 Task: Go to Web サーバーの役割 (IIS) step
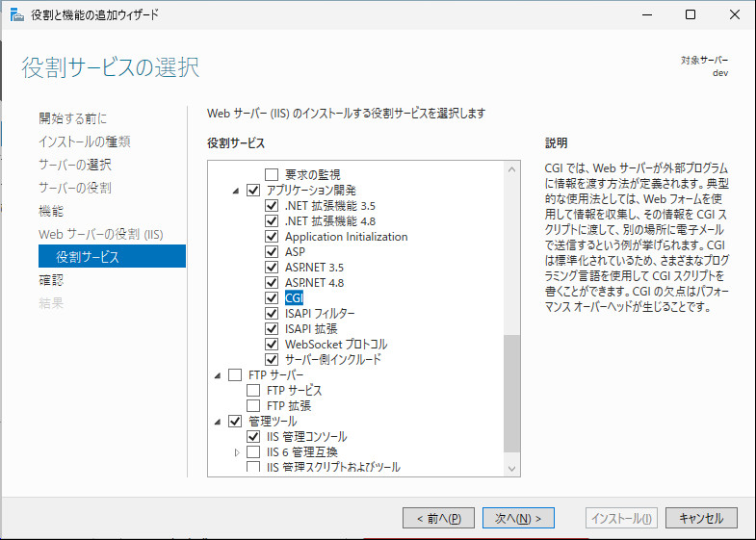(101, 234)
